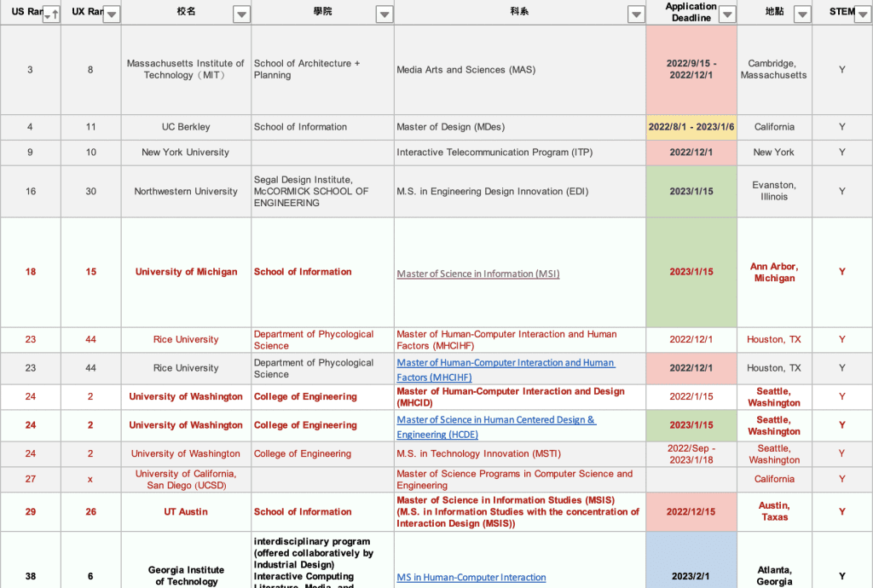The image size is (873, 588).
Task: Select the Master of Design (MDes) cell
Action: coord(520,127)
